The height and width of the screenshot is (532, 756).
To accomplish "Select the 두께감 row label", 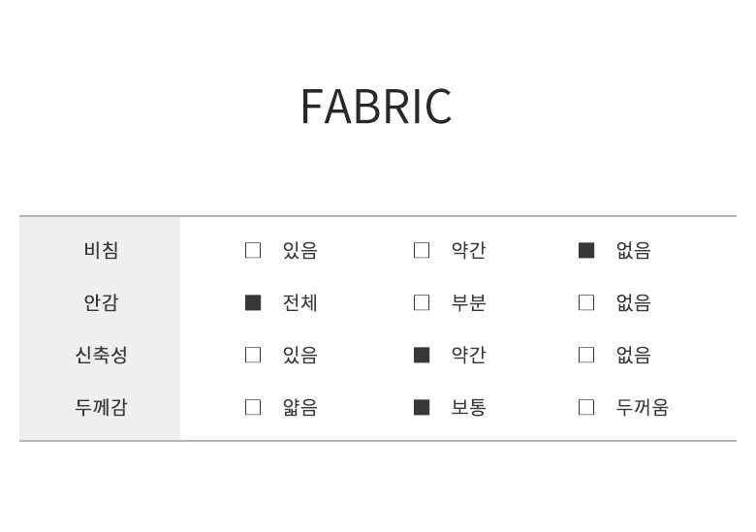I will coord(101,407).
